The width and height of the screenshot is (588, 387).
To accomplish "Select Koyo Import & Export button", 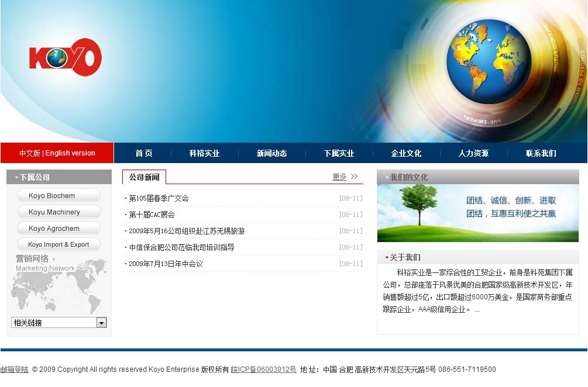I will [59, 244].
